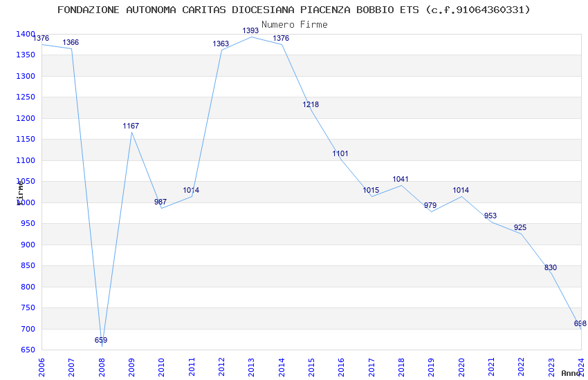Viewport: 588px width, 380px height.
Task: Click the 'Firme' vertical axis title
Action: tap(19, 193)
